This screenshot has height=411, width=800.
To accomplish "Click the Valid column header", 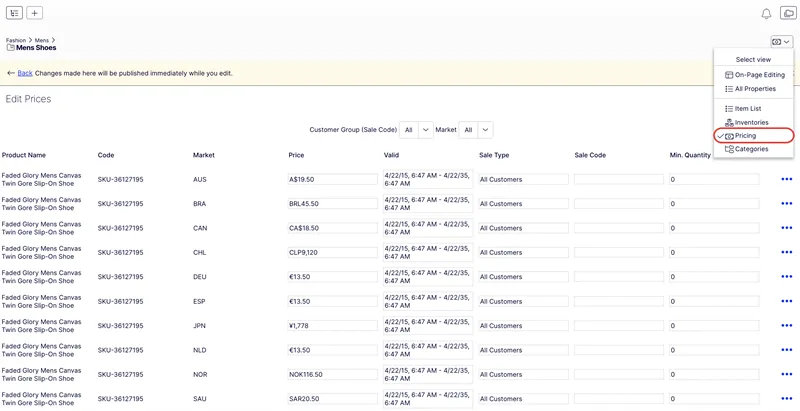I will point(391,155).
